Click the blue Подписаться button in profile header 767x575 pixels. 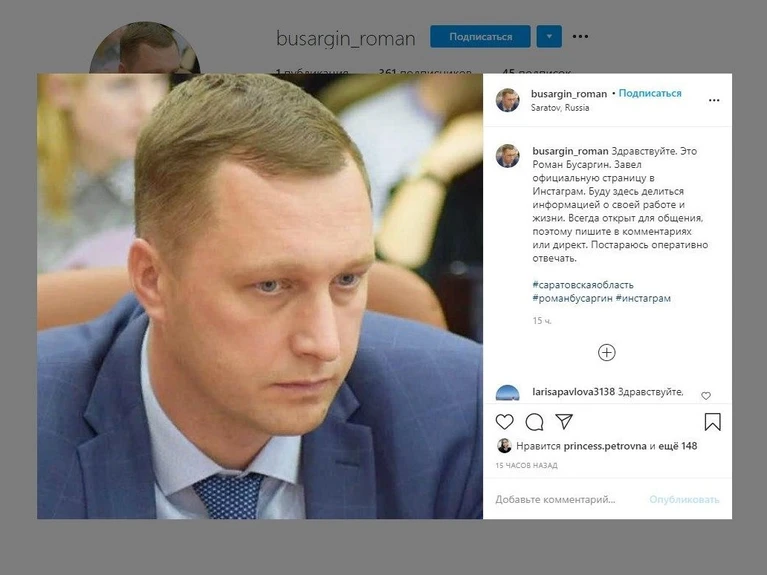tap(480, 36)
